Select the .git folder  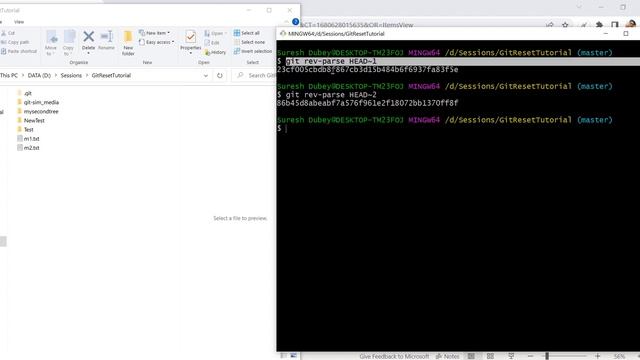click(x=24, y=93)
